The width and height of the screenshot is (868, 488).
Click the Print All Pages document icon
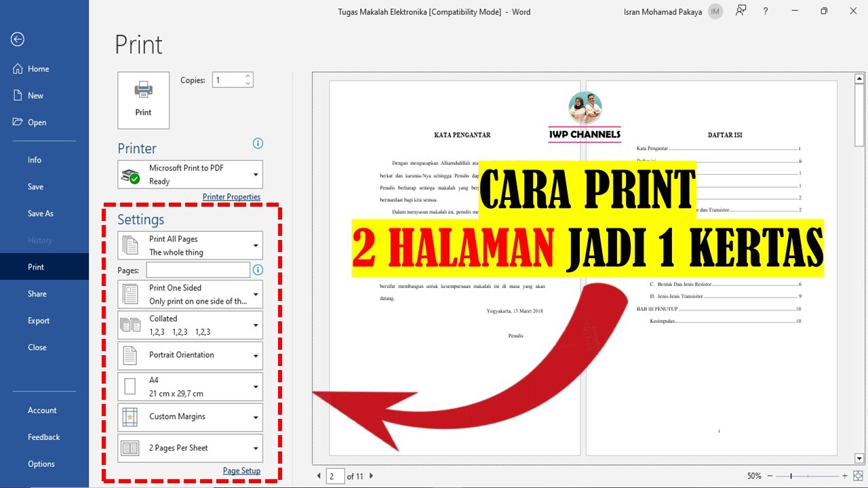point(130,245)
